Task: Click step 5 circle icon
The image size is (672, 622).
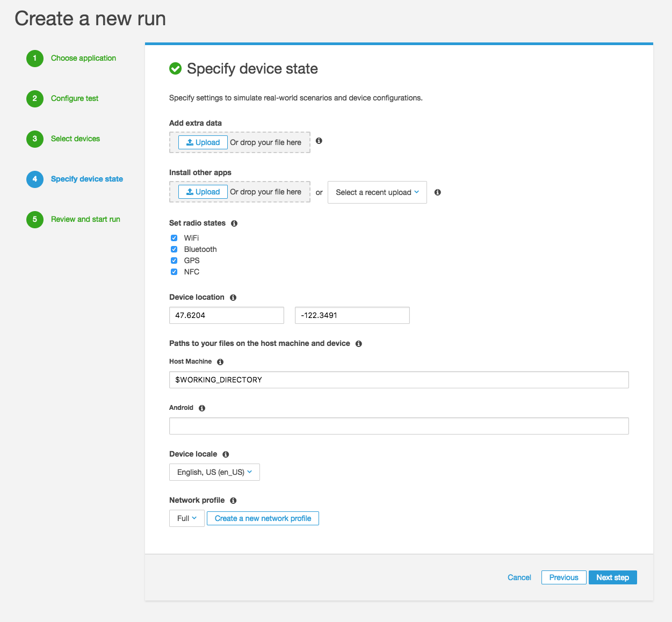Action: tap(35, 219)
